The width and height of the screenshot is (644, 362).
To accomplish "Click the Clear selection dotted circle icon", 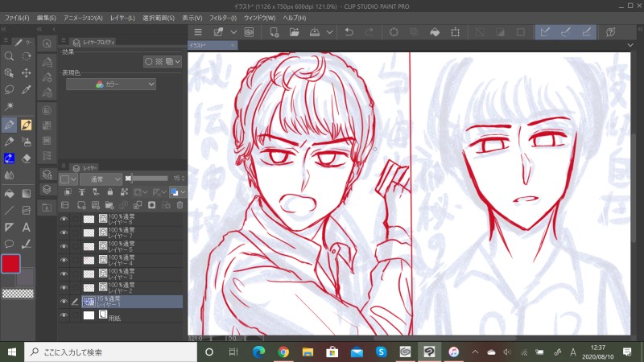I will (x=394, y=32).
